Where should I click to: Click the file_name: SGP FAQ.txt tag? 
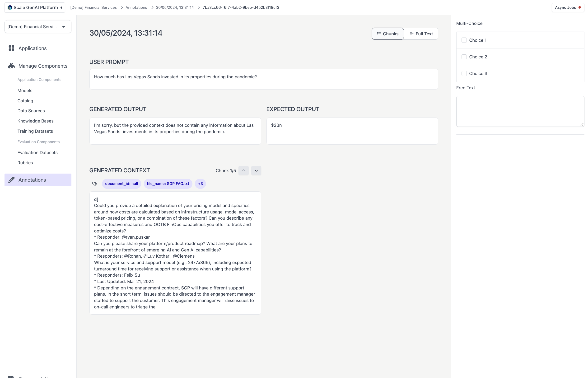tap(168, 184)
